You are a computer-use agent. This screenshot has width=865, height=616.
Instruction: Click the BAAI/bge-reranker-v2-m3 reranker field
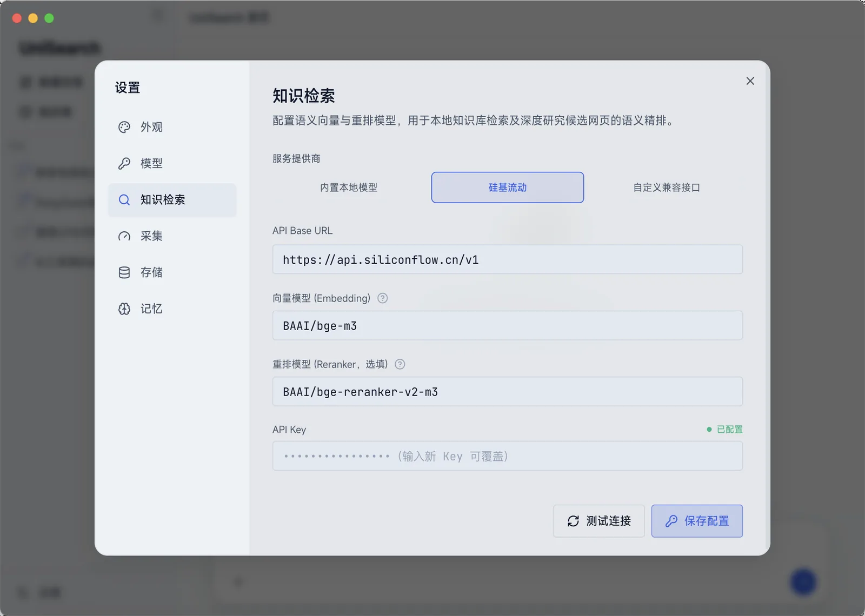click(508, 391)
